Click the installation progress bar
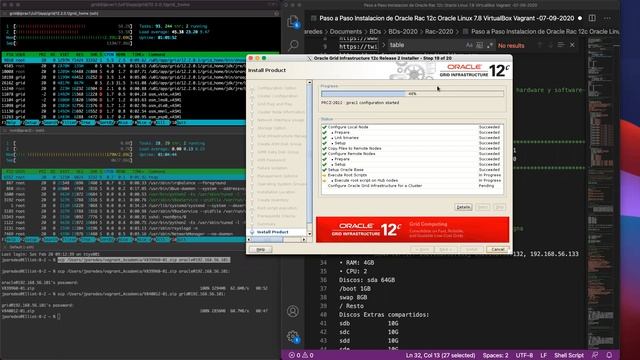Image resolution: width=640 pixels, height=360 pixels. (x=412, y=94)
